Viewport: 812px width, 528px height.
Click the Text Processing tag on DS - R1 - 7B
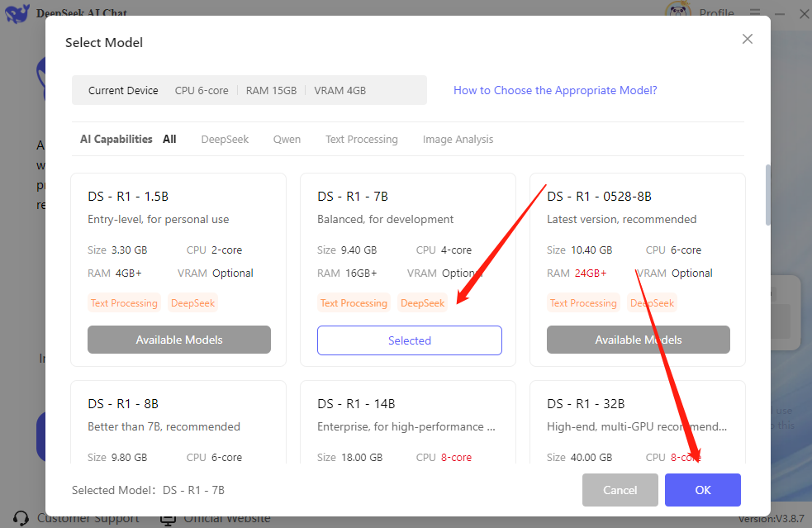pos(354,303)
